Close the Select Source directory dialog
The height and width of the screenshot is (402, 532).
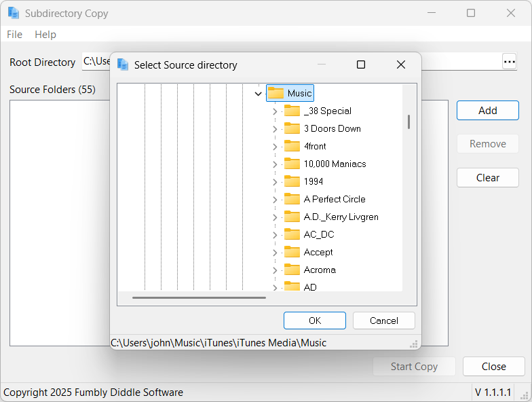(400, 65)
